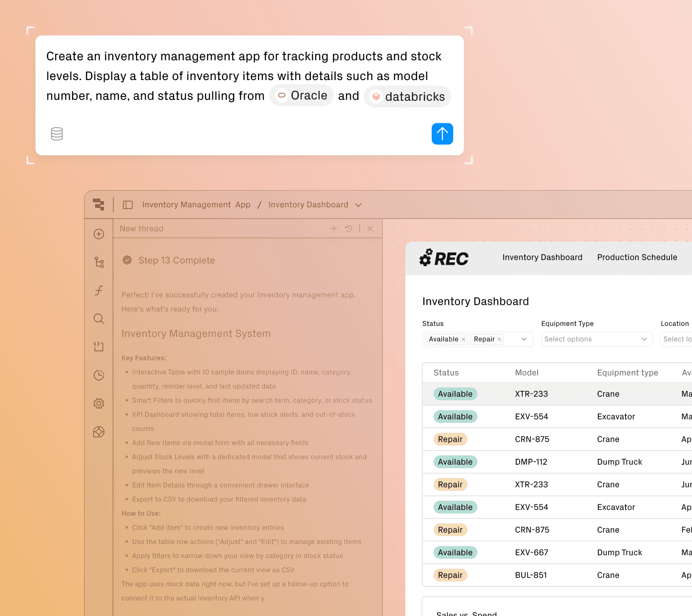Open the search magnifier in the left rail
The width and height of the screenshot is (692, 616).
[99, 319]
